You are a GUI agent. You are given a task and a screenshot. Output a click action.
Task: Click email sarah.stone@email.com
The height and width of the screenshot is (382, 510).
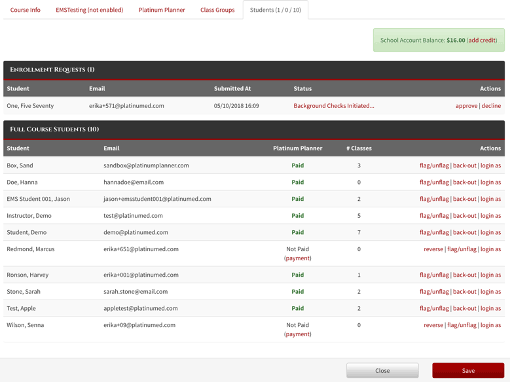(136, 292)
